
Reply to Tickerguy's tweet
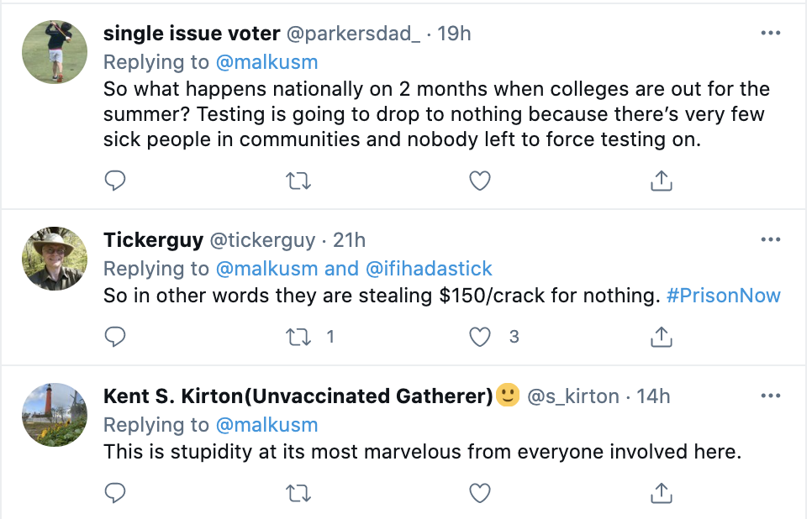[x=116, y=337]
